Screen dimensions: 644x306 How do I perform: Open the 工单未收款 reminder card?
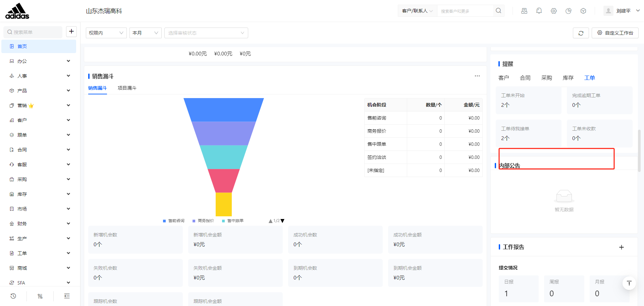[600, 134]
